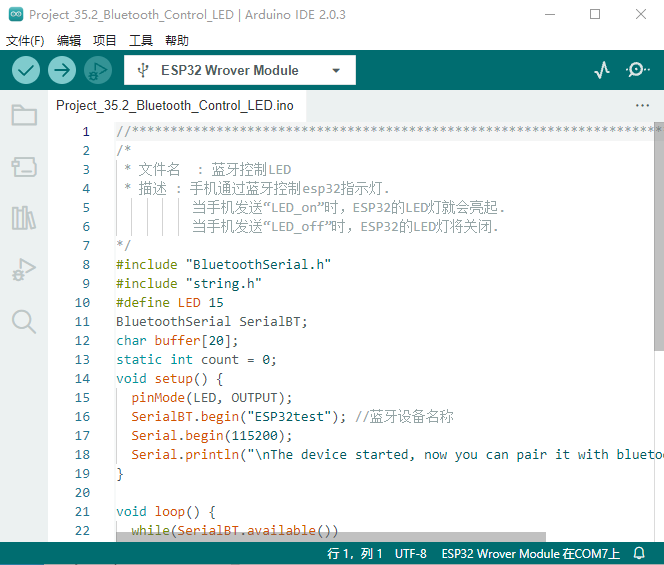664x565 pixels.
Task: Open the 文件(F) menu
Action: 25,41
